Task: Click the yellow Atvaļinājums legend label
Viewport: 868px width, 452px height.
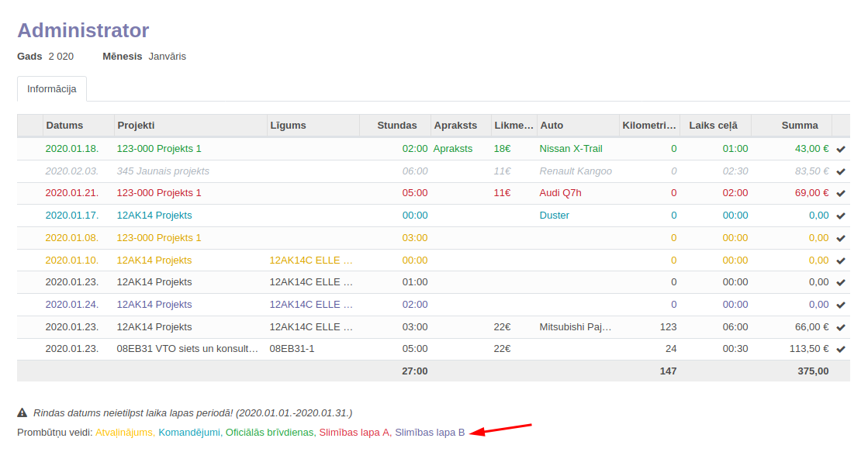Action: click(x=125, y=433)
